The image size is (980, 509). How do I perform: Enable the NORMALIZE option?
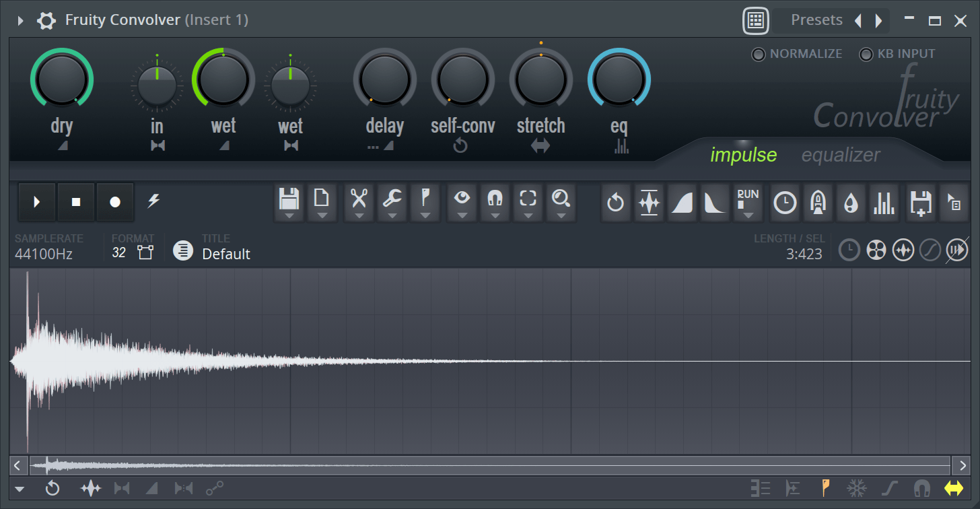click(759, 55)
